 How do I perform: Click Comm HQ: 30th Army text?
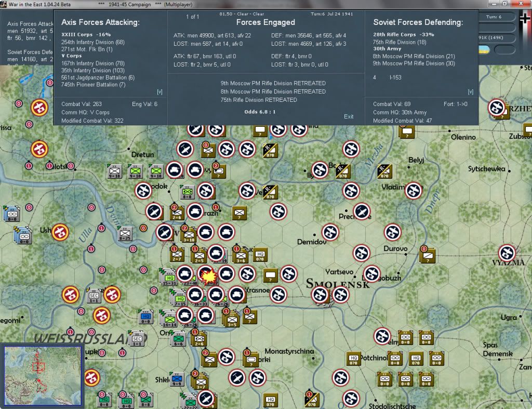click(x=400, y=112)
